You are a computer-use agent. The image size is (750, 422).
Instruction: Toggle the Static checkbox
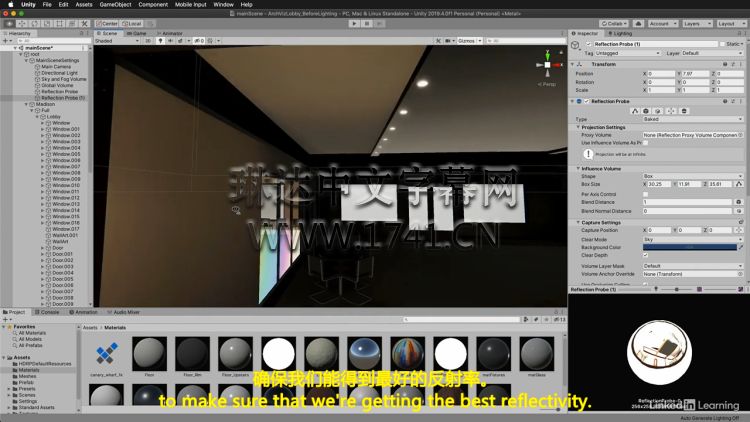[722, 44]
